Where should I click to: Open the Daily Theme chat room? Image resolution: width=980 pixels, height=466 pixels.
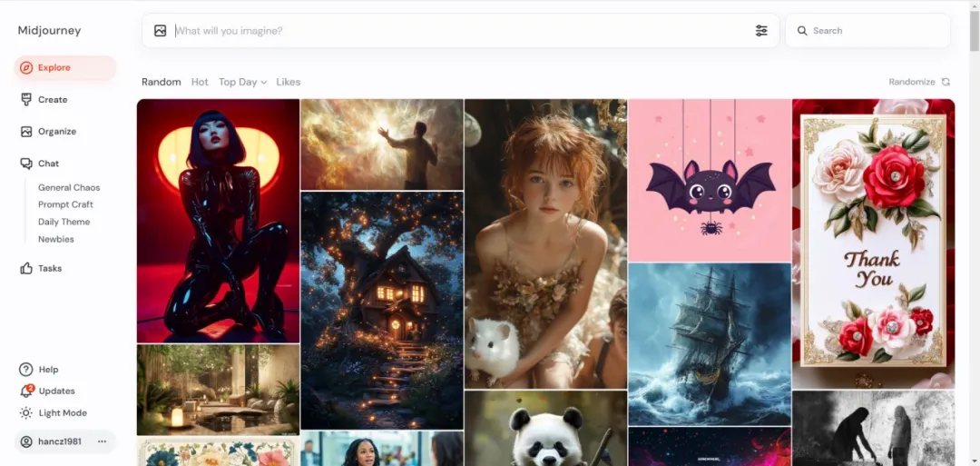point(64,222)
